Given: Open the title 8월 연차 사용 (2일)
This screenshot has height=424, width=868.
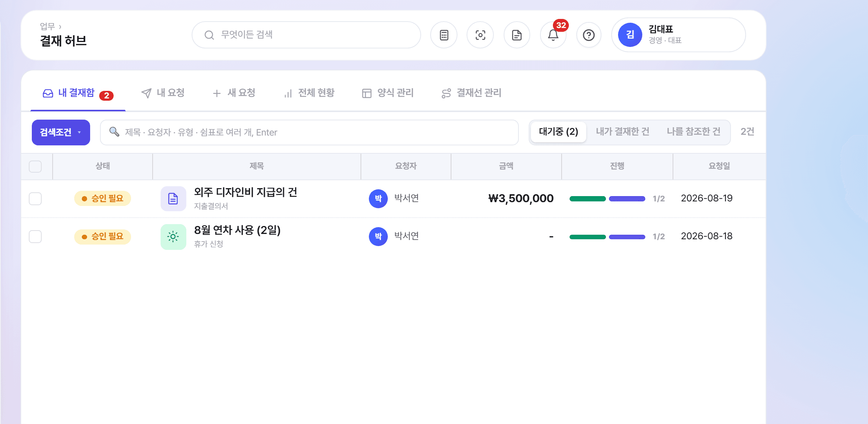Looking at the screenshot, I should (237, 230).
